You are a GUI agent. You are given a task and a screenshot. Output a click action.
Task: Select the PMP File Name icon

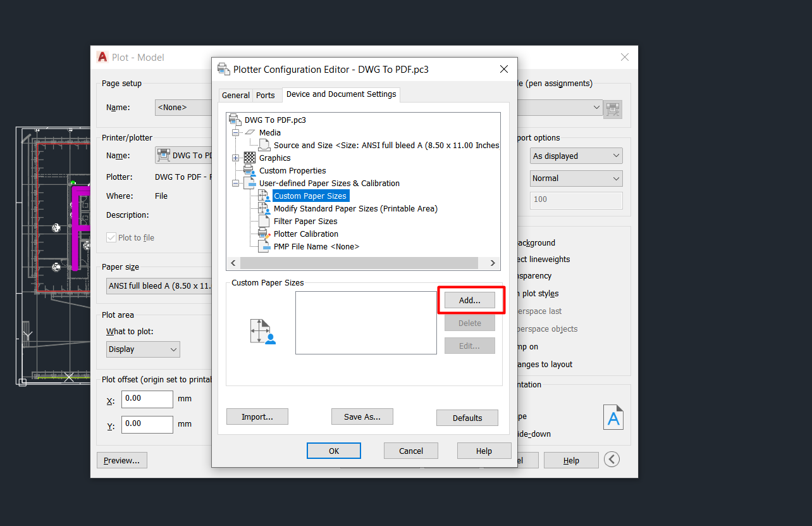pyautogui.click(x=264, y=247)
